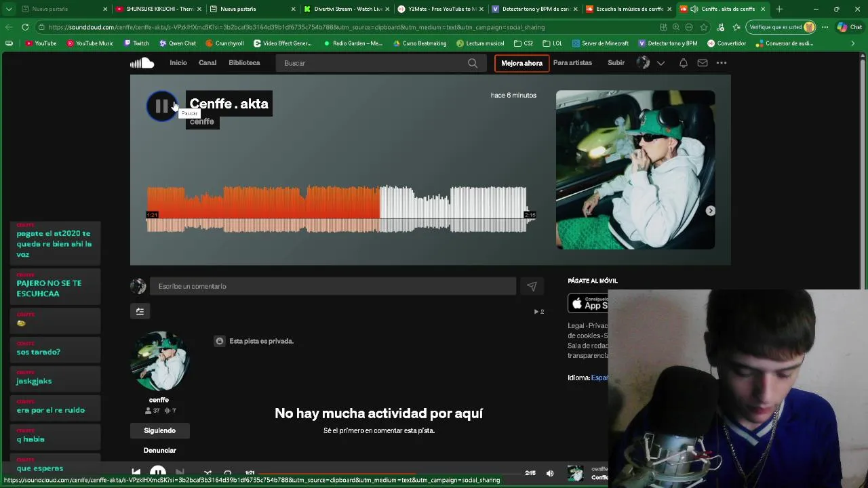Skip to the next track in player bar
The width and height of the screenshot is (868, 488).
180,473
